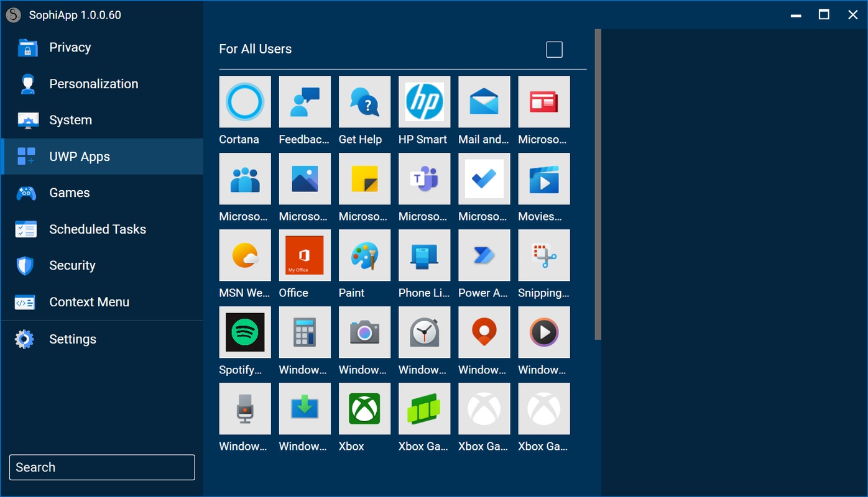868x497 pixels.
Task: Select the Spotify app tile
Action: (x=245, y=332)
